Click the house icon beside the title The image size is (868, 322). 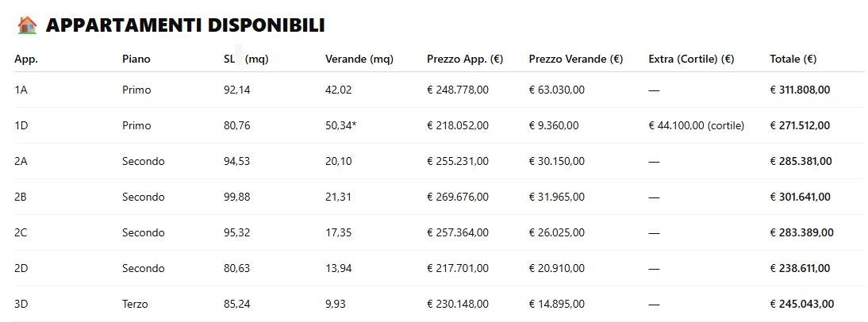[27, 25]
